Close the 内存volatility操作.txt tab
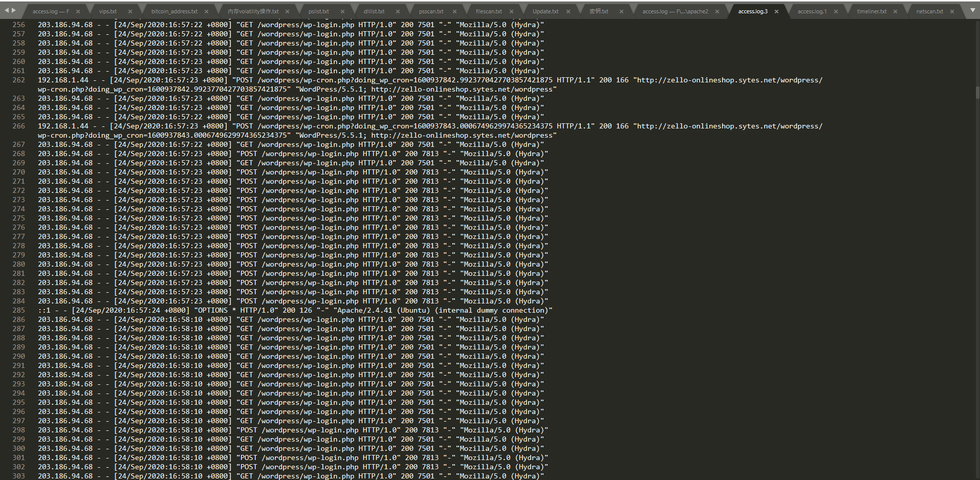The width and height of the screenshot is (980, 480). click(287, 11)
